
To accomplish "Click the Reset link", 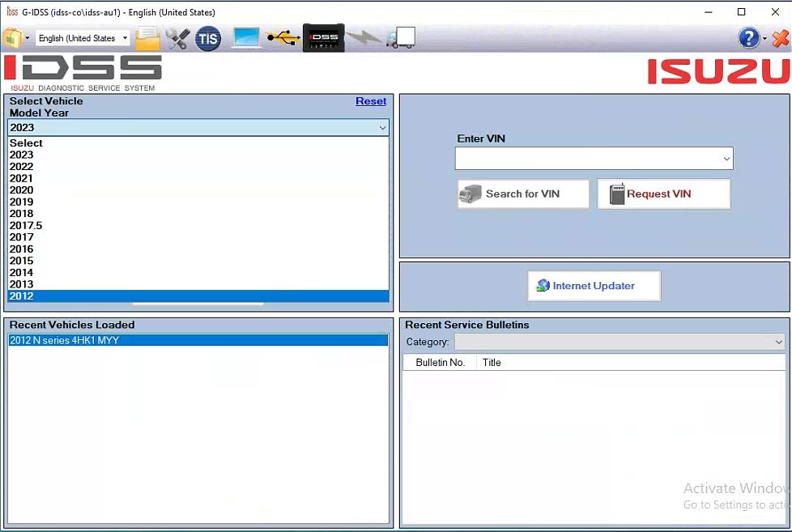I will pos(371,101).
